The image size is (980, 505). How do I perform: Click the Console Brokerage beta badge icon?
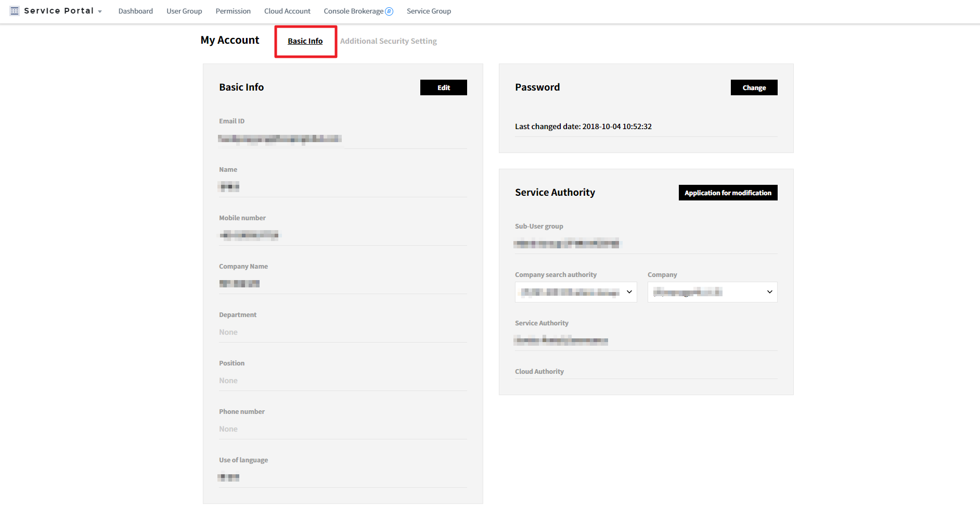point(389,11)
